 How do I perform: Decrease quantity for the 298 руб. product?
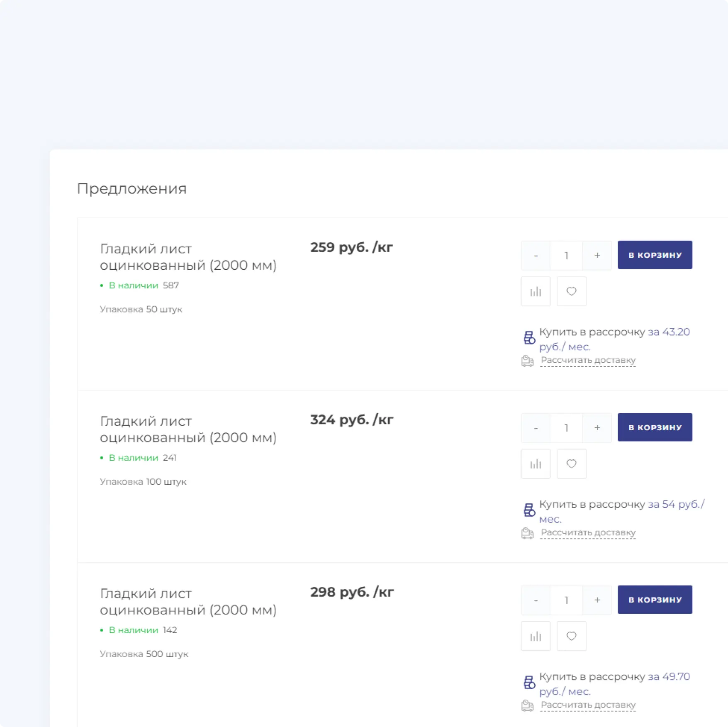click(536, 600)
